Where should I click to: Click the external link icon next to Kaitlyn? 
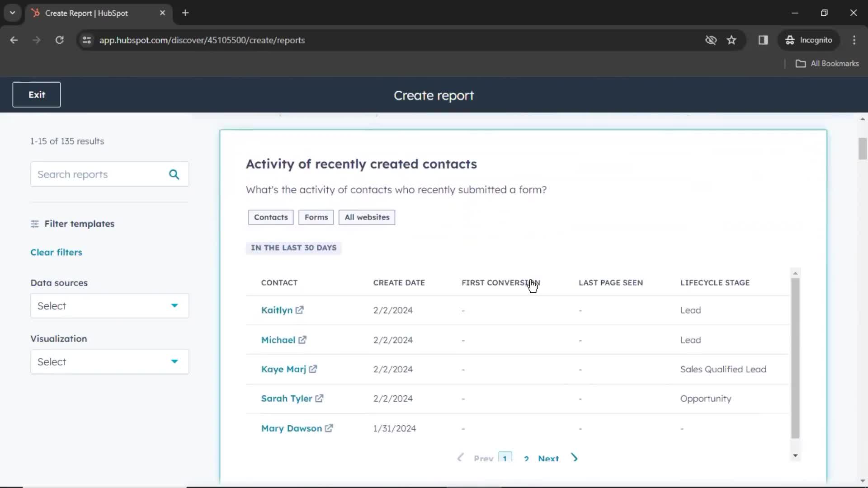tap(300, 310)
